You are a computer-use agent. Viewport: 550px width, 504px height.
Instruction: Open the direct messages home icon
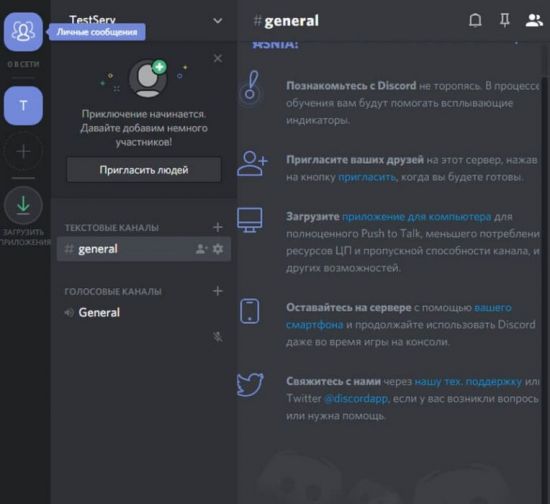(x=23, y=32)
